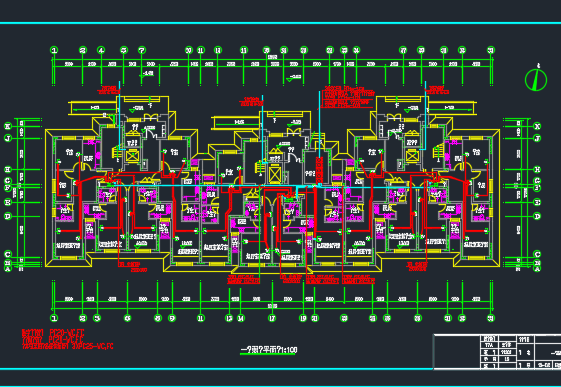Select grid bubble 1 in the top axis row
Image resolution: width=561 pixels, height=387 pixels.
coord(54,50)
